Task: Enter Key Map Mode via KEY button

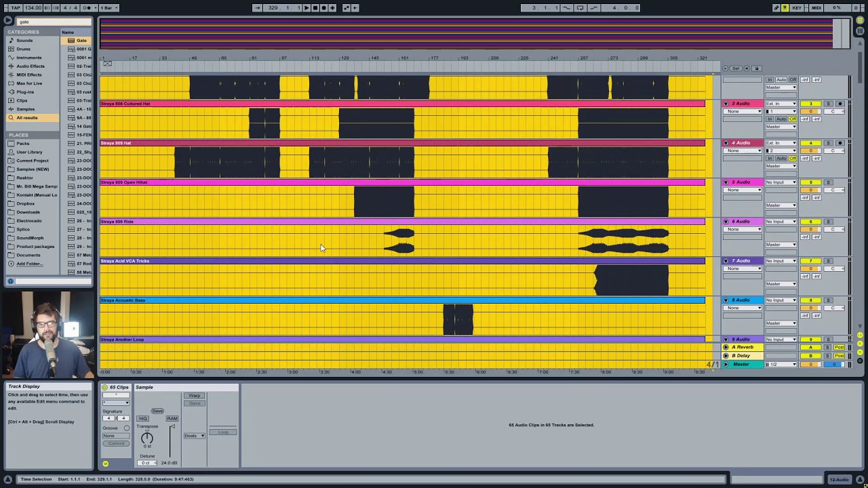Action: pyautogui.click(x=797, y=7)
